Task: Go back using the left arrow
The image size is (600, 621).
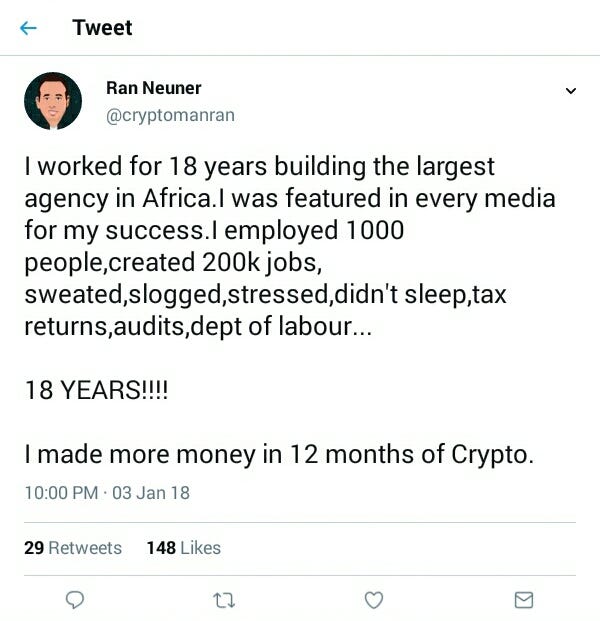Action: [28, 28]
